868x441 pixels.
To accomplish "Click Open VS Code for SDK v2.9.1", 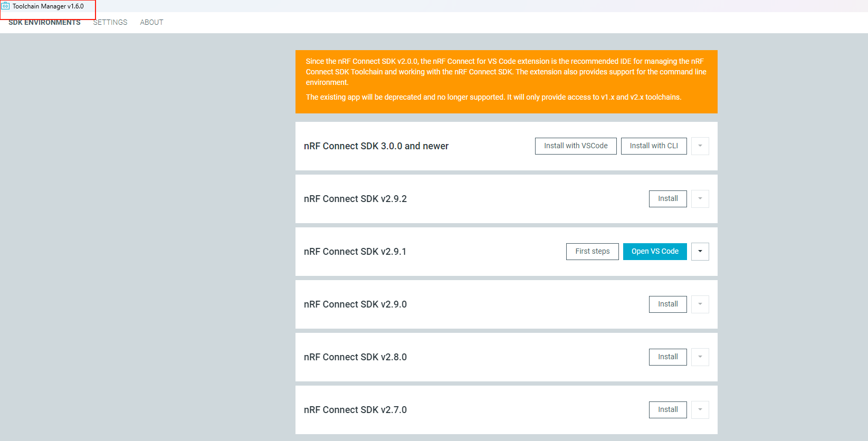I will (655, 252).
